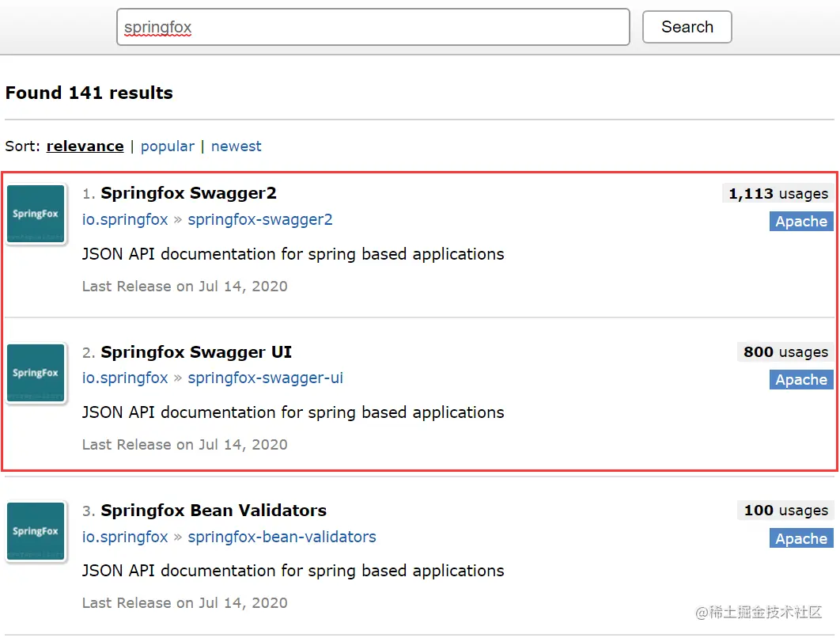Click the Search button
Screen dimensions: 840x638
(x=687, y=27)
